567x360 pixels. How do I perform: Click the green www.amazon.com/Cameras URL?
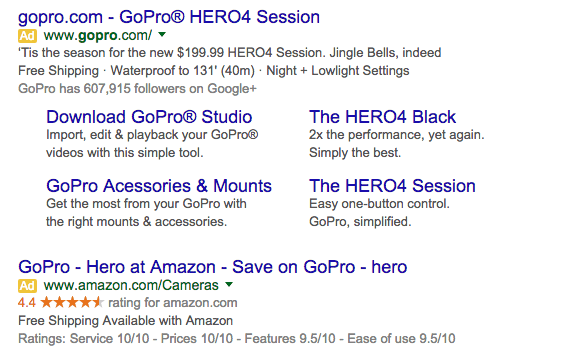(131, 286)
